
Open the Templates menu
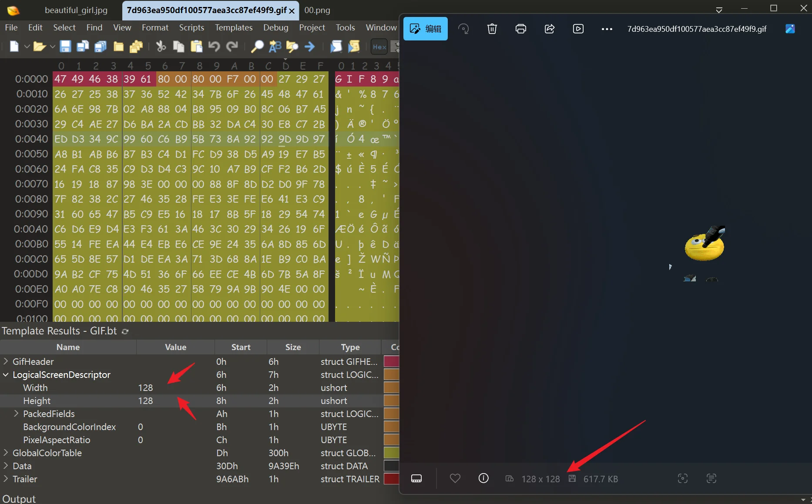233,27
